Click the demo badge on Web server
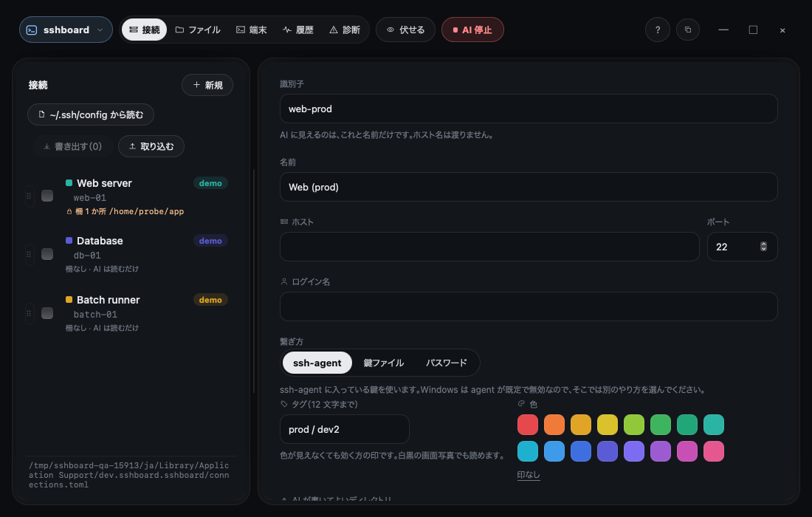The image size is (812, 517). [210, 183]
